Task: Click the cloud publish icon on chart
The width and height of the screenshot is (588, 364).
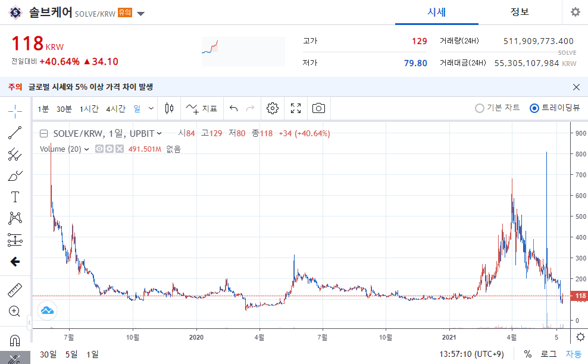Action: (47, 310)
